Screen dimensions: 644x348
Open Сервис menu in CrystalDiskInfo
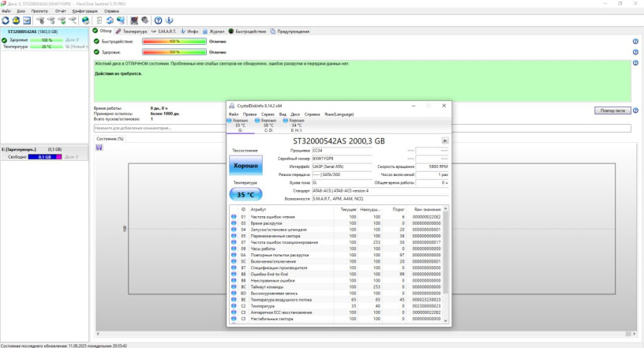tap(268, 114)
